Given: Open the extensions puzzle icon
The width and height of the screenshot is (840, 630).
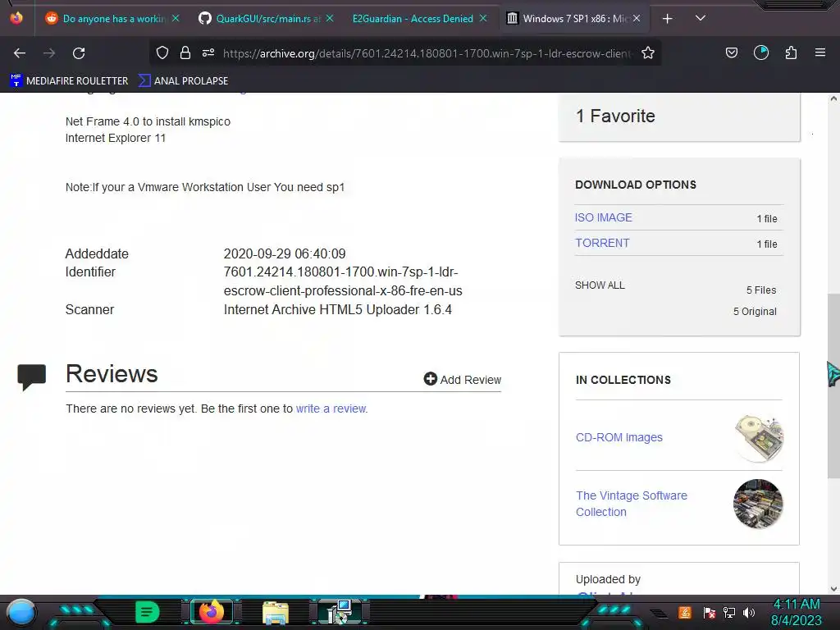Looking at the screenshot, I should [791, 52].
